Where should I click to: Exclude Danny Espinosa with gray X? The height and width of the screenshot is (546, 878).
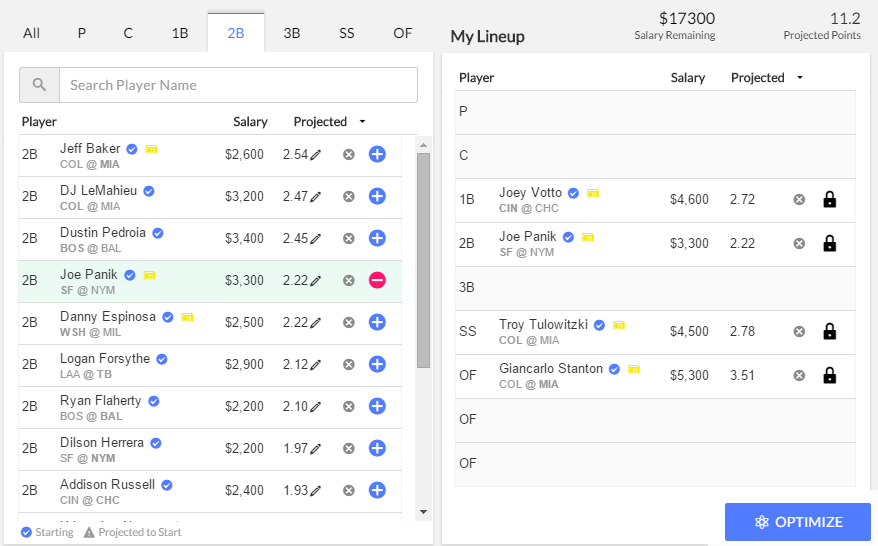(349, 323)
